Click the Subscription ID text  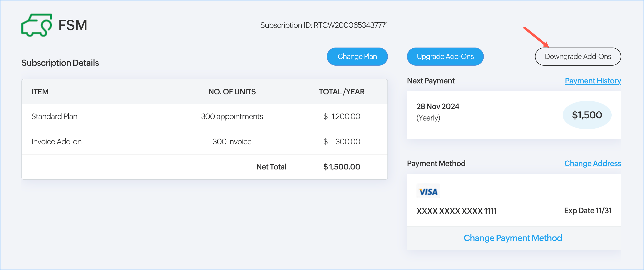click(x=324, y=25)
